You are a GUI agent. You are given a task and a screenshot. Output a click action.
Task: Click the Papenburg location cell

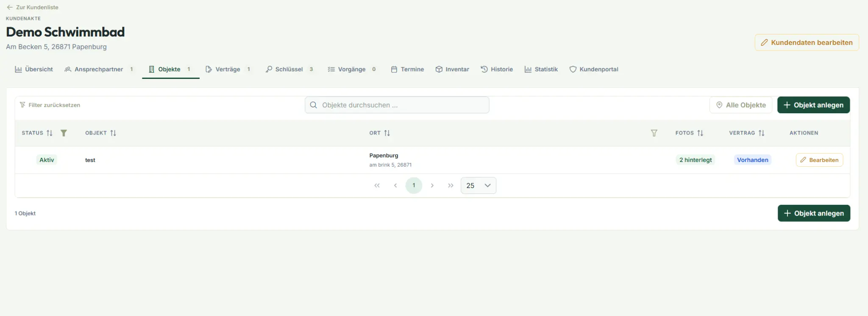click(x=384, y=155)
